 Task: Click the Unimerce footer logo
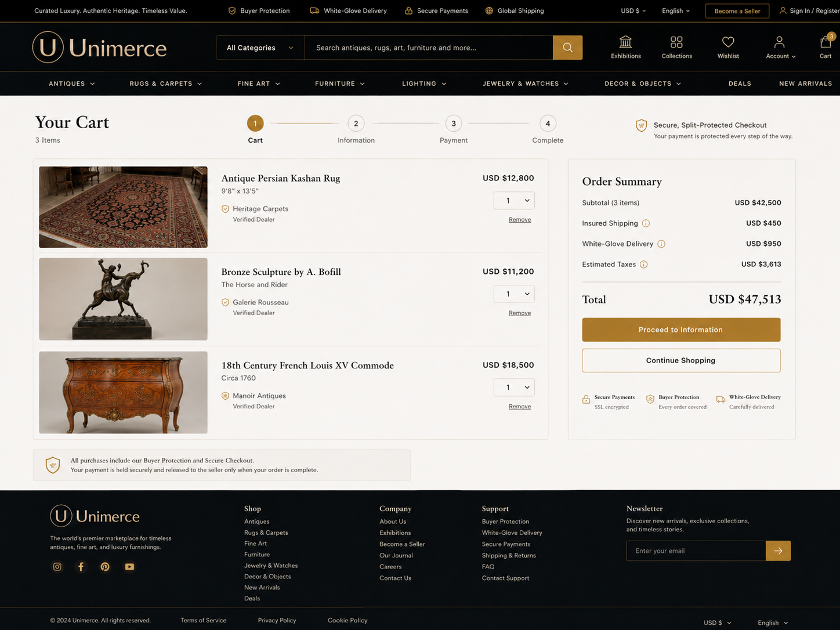click(95, 516)
